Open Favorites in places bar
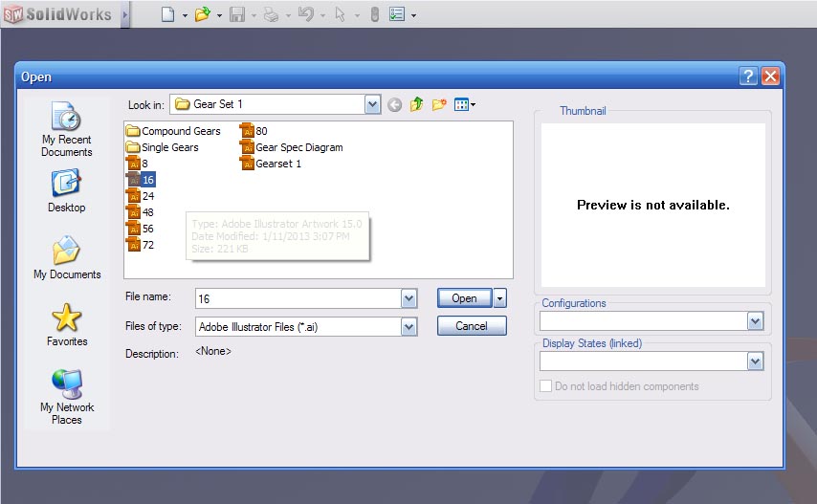The image size is (817, 504). tap(67, 324)
